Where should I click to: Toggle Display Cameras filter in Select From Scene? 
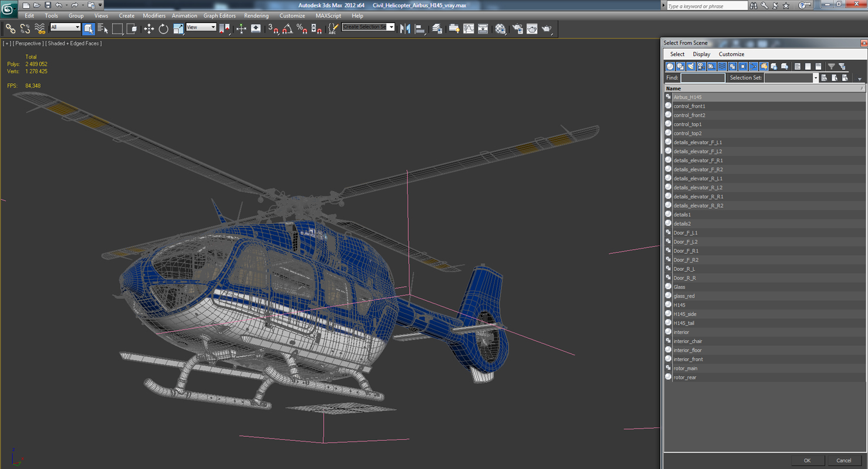point(701,66)
